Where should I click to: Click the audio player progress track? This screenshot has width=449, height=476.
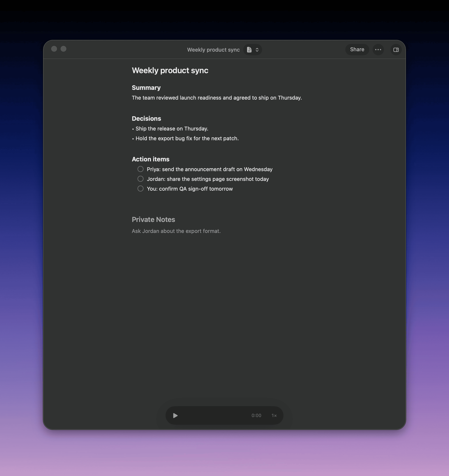[214, 416]
